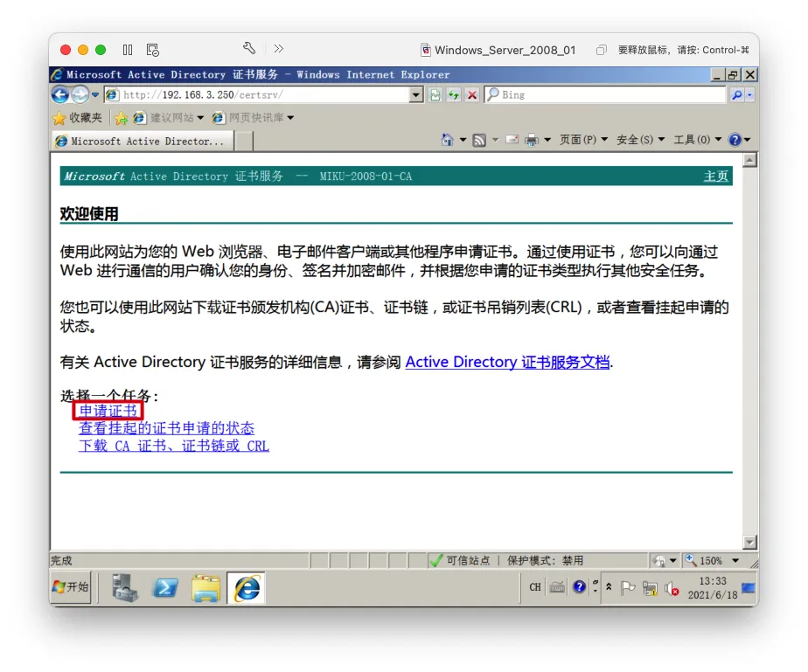
Task: Click the scrollbar up arrow
Action: [749, 160]
